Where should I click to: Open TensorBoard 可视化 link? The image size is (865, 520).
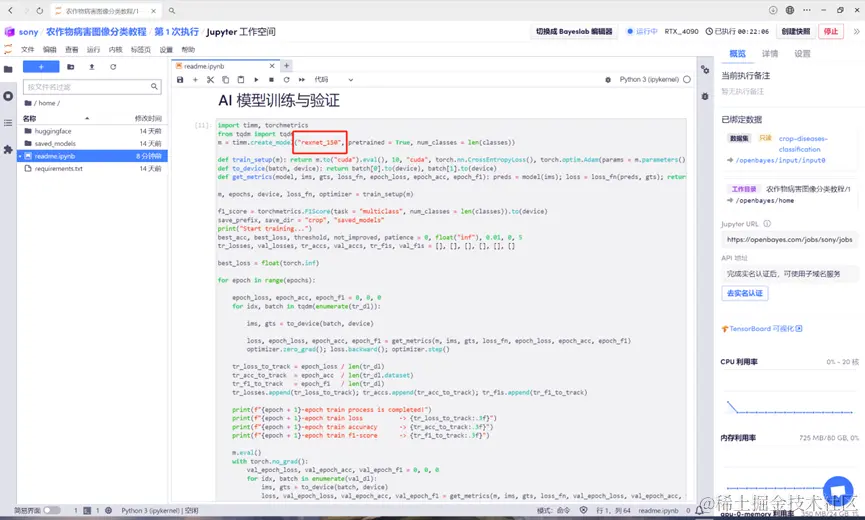tap(762, 329)
